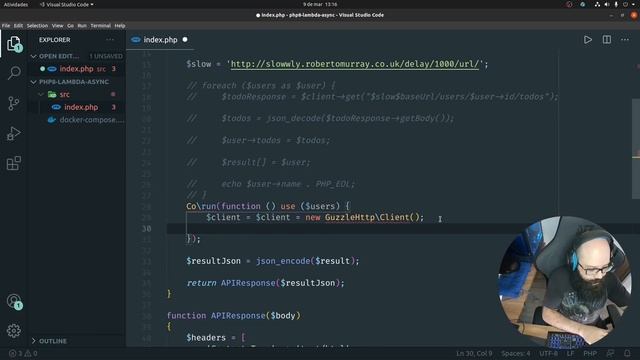Click the Co\run function call text

(202, 206)
